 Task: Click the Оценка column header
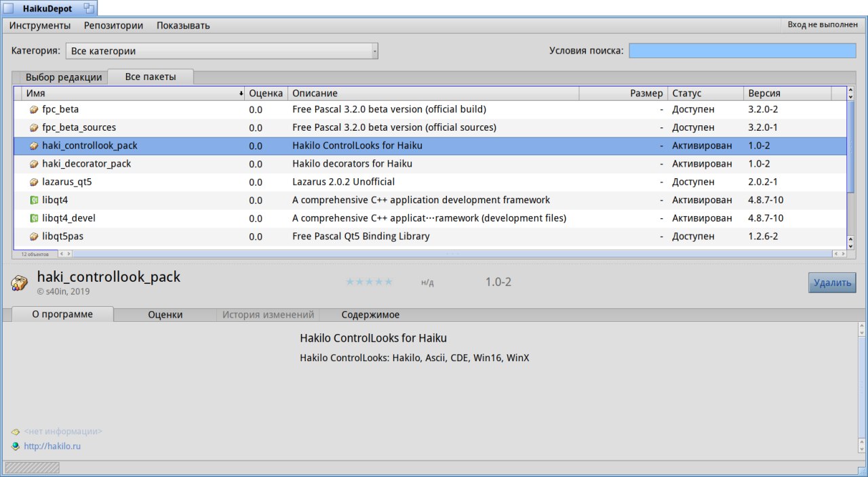(266, 93)
